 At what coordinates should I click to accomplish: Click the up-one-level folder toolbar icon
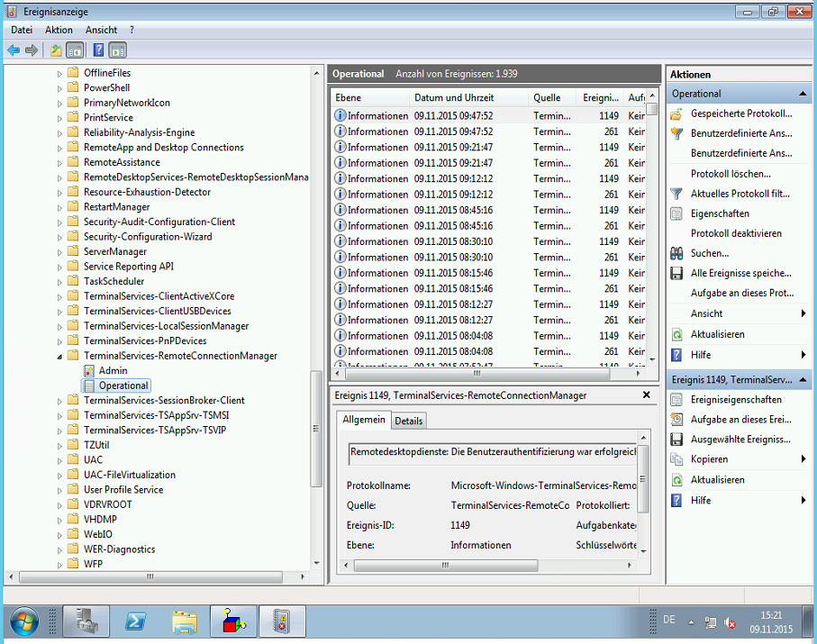(x=56, y=50)
